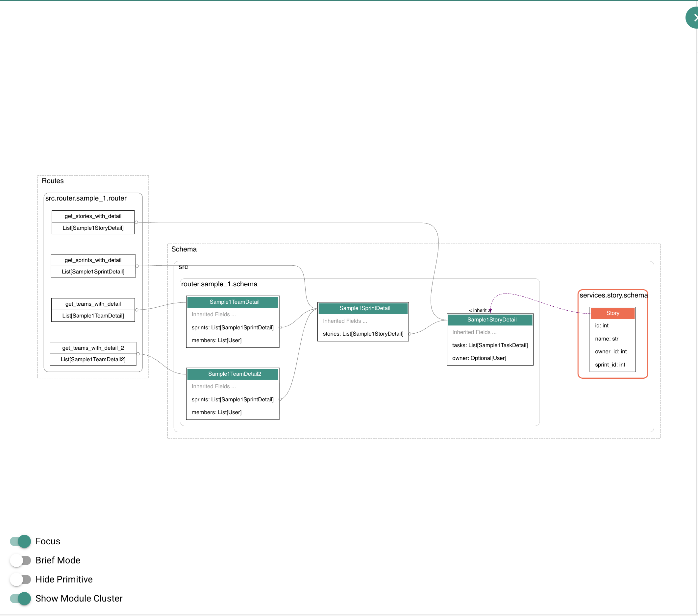Select the Sample1SprintDetail node header
This screenshot has width=698, height=616.
coord(364,308)
